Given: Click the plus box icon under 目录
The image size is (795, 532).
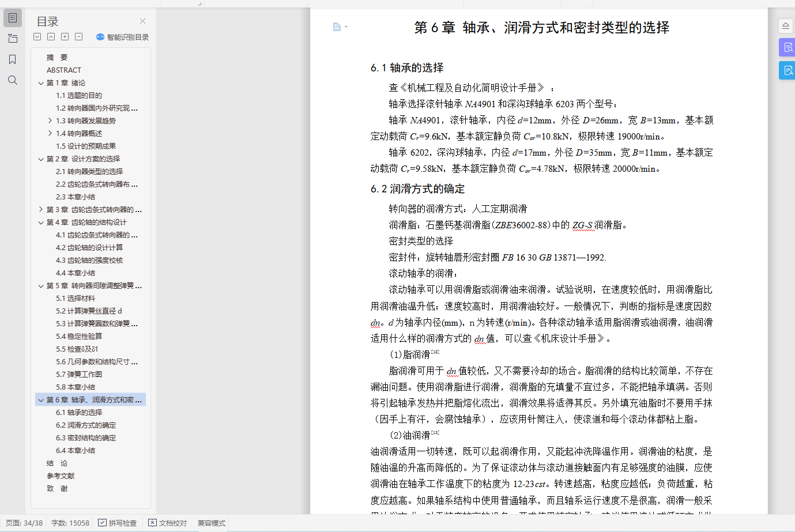Looking at the screenshot, I should click(x=65, y=37).
